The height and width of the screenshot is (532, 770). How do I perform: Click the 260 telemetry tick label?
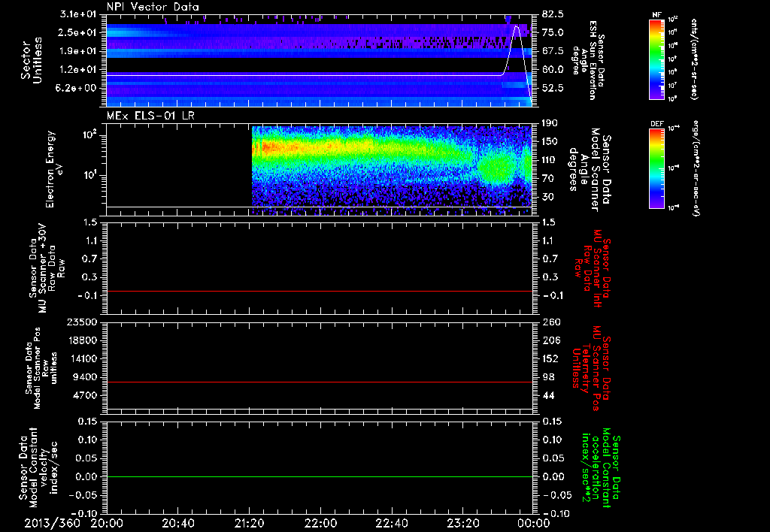coord(550,322)
